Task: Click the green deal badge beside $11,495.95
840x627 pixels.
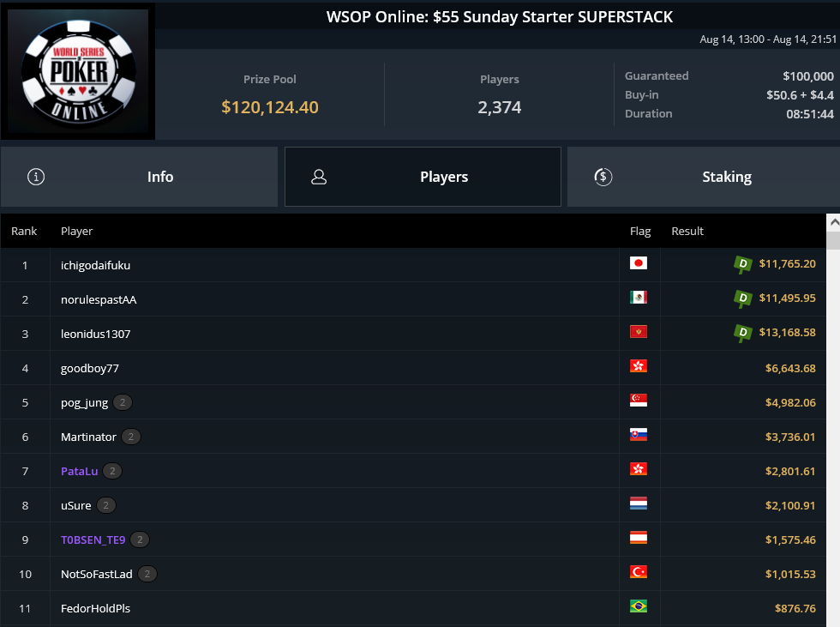Action: coord(743,298)
